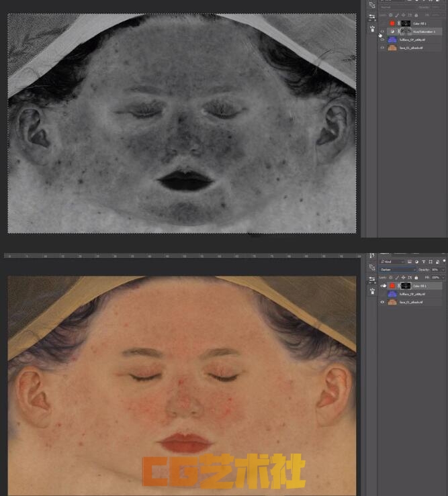Toggle face albedo layer visibility in lower panel
Viewport: 448px width, 496px height.
(x=382, y=302)
